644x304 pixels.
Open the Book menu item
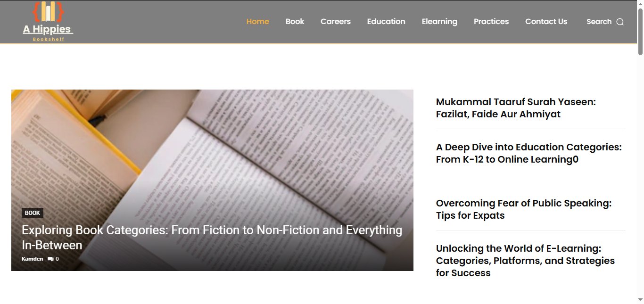(295, 21)
